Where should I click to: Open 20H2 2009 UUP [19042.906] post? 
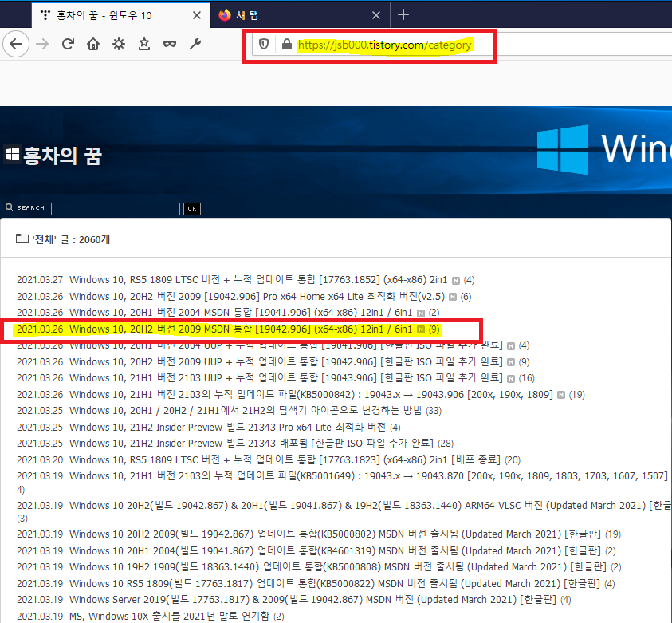click(286, 362)
